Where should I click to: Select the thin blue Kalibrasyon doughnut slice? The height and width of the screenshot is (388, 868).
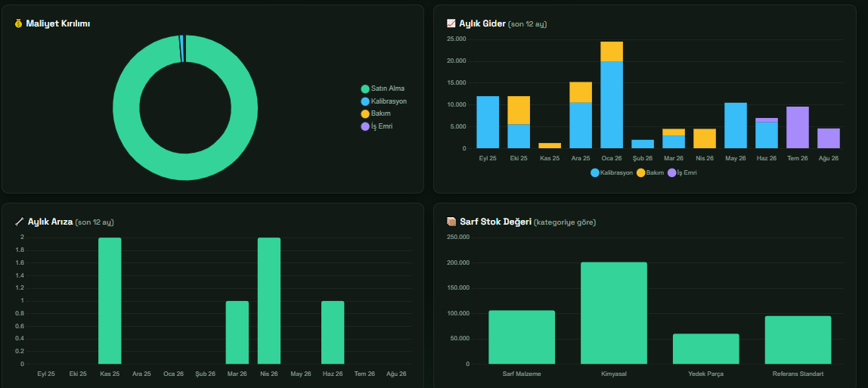point(182,48)
